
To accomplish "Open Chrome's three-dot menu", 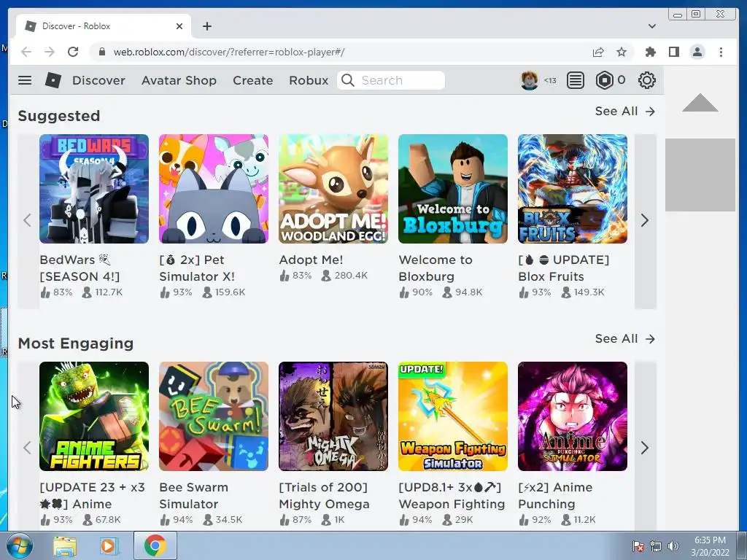I will [x=721, y=52].
